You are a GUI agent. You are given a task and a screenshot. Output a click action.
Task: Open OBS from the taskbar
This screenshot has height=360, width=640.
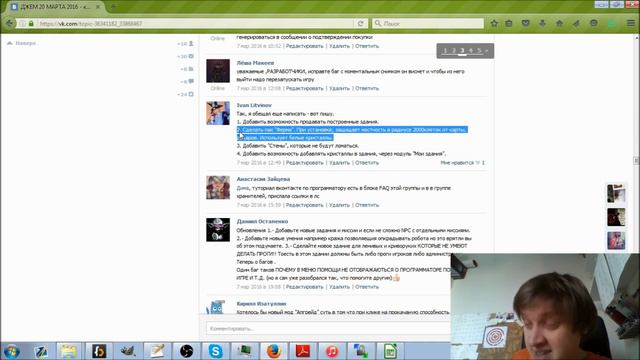tap(186, 351)
